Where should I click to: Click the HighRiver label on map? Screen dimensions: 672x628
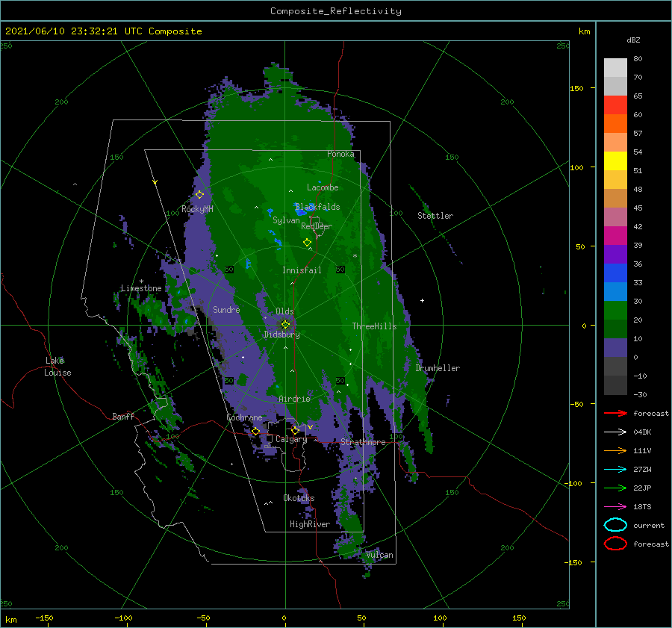310,524
